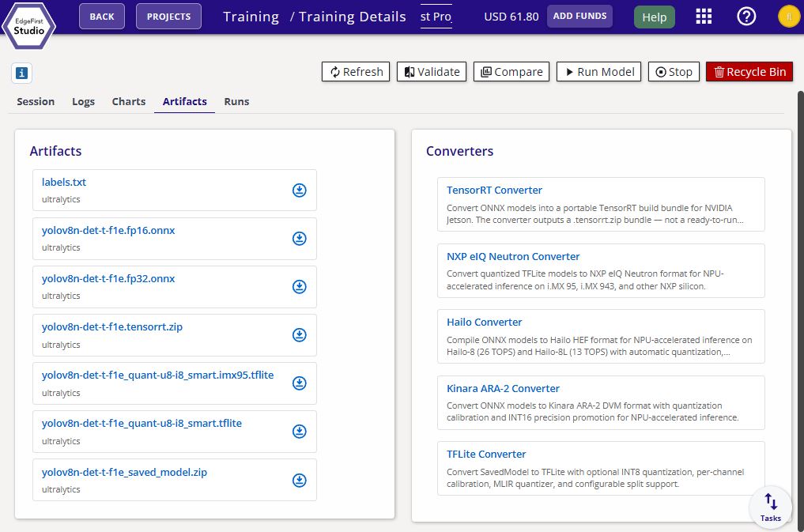This screenshot has width=804, height=532.
Task: Open the Hailo Converter
Action: coord(601,336)
